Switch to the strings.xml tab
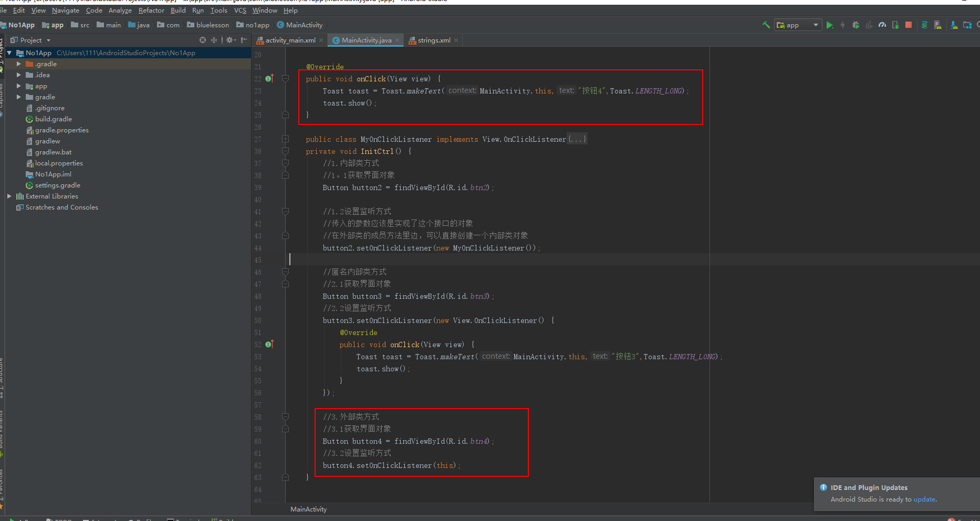980x521 pixels. click(x=434, y=40)
